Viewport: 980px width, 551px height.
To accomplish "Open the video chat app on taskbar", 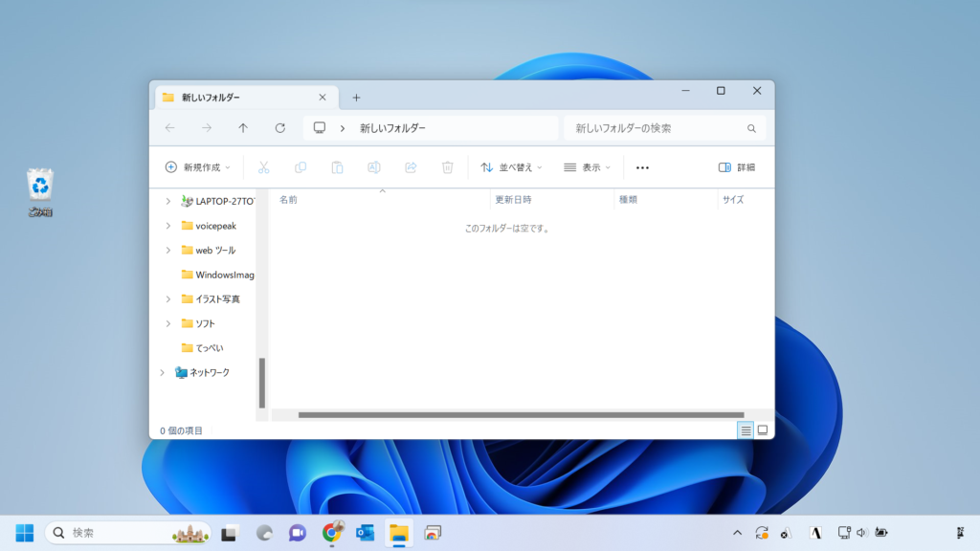I will [x=298, y=533].
